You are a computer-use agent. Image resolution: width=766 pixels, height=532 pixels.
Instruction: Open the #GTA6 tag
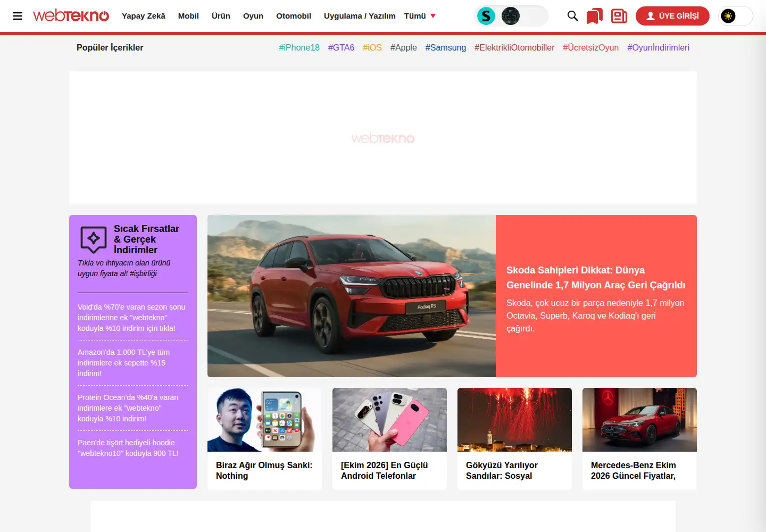tap(341, 47)
